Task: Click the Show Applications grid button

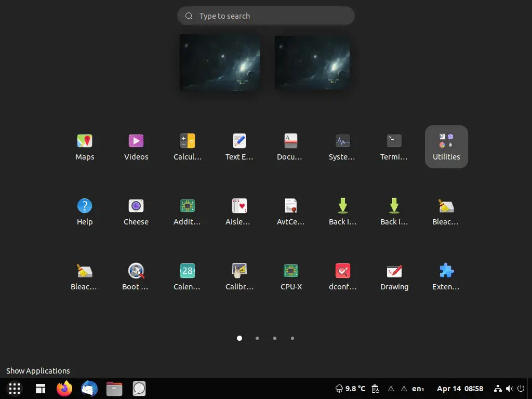Action: [x=15, y=389]
